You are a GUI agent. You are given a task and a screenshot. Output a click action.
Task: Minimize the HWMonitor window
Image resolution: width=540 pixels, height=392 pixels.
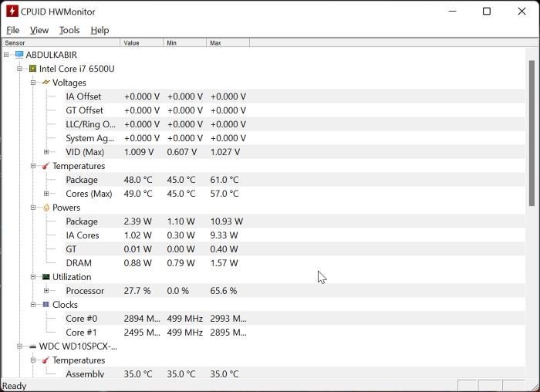click(453, 11)
